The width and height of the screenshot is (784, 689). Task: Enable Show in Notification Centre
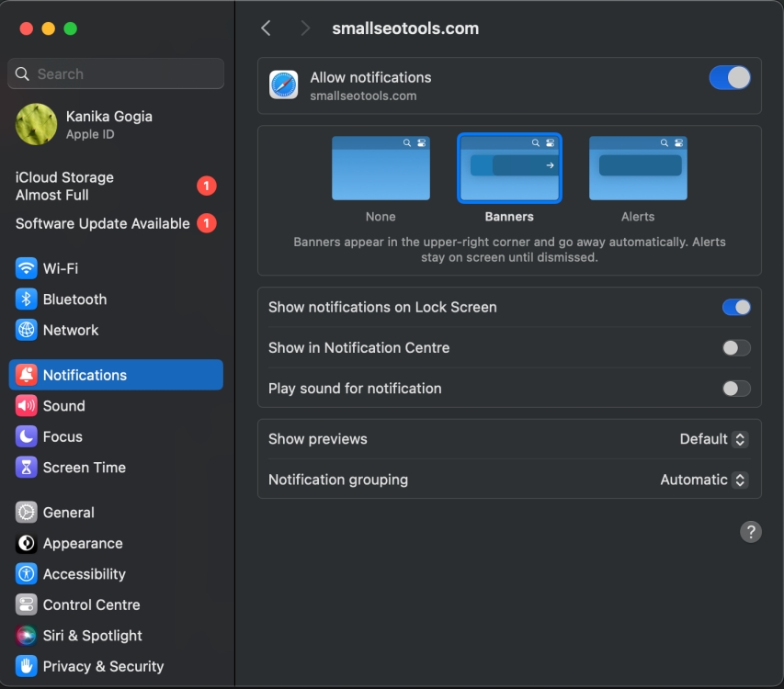pyautogui.click(x=736, y=347)
